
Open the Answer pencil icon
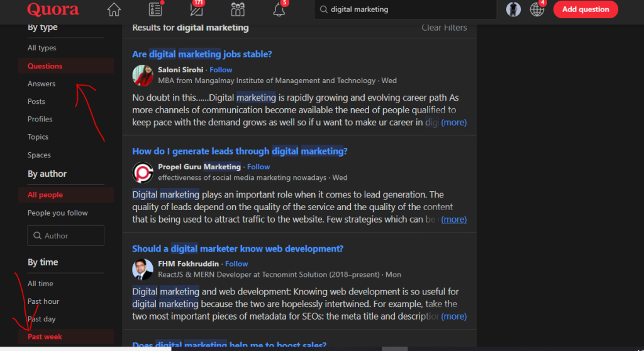point(197,9)
